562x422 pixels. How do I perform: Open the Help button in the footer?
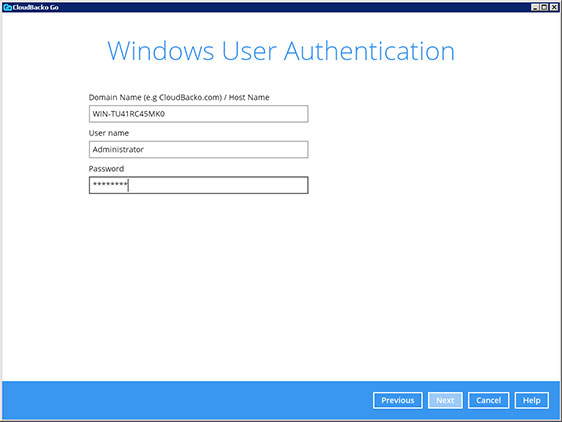[x=532, y=400]
